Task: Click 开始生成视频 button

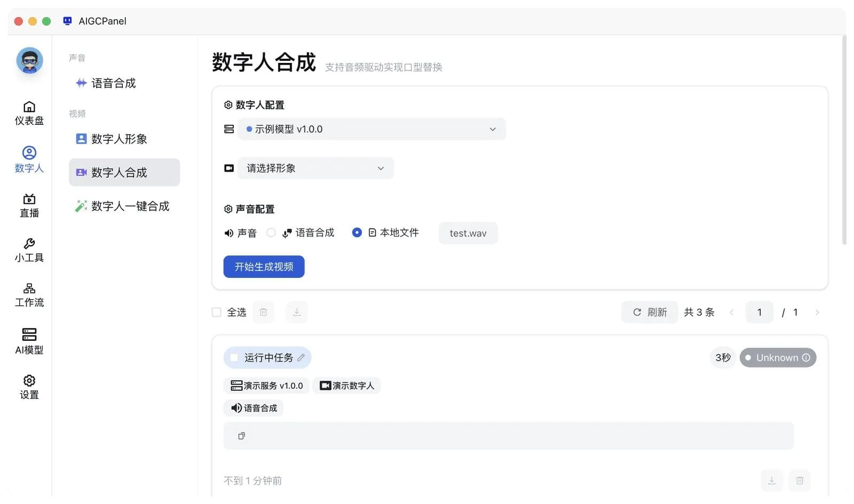Action: pyautogui.click(x=264, y=267)
